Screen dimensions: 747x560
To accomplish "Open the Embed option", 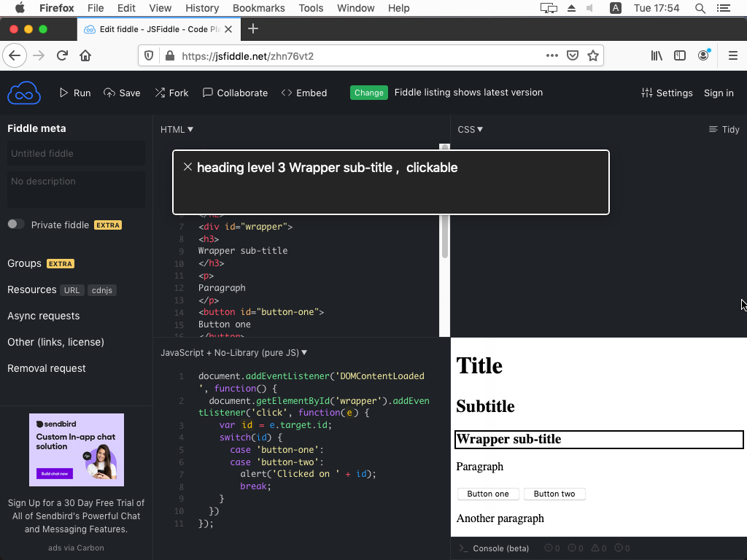I will 304,93.
